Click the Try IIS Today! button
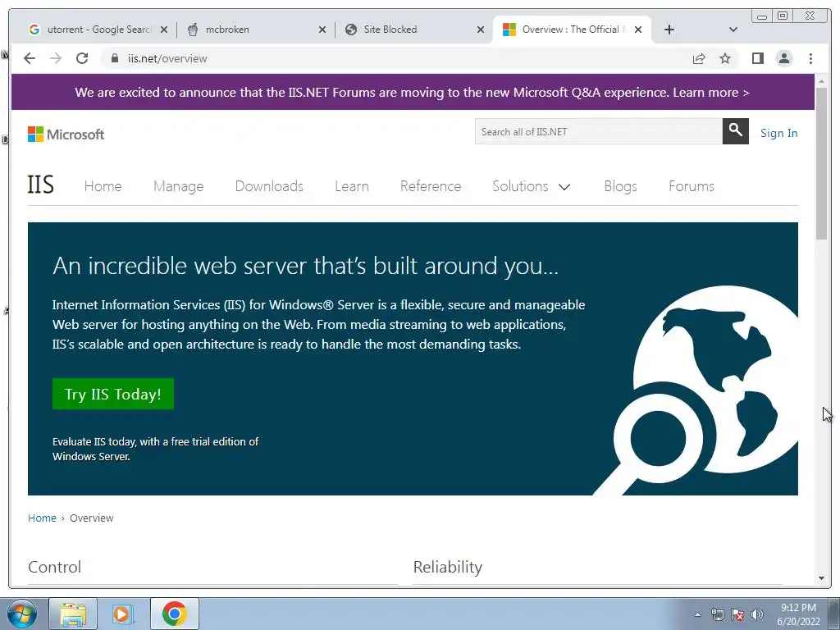 (x=113, y=394)
